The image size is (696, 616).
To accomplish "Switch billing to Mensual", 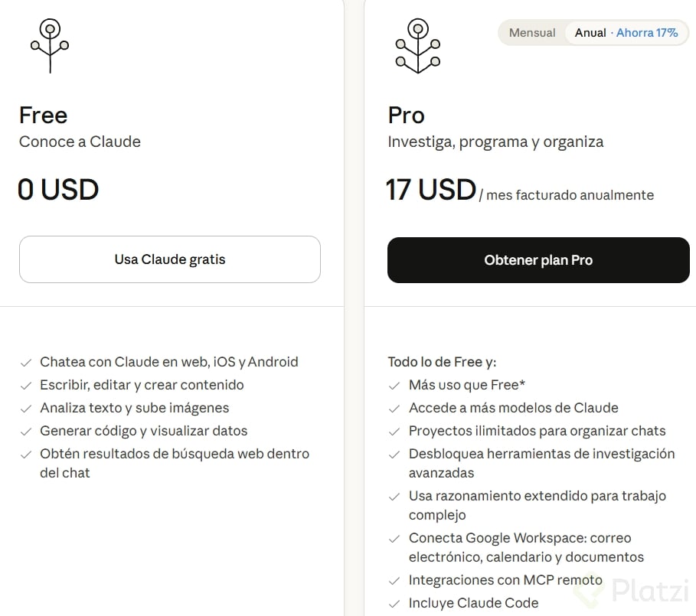I will pos(532,33).
